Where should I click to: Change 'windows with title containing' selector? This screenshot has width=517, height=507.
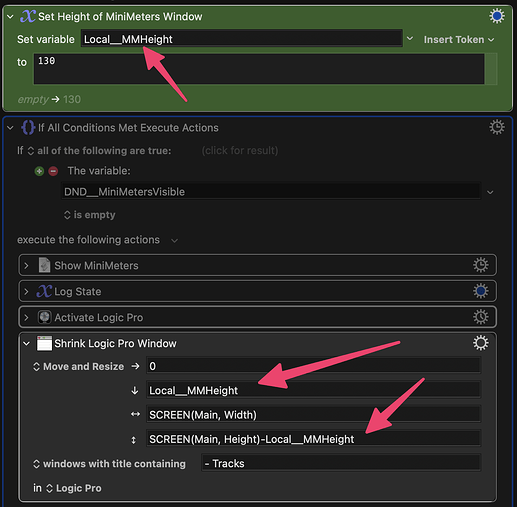tap(109, 464)
